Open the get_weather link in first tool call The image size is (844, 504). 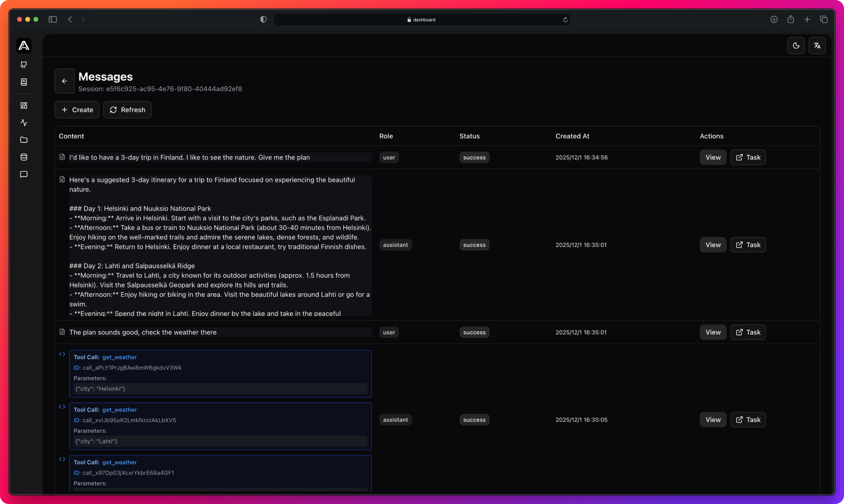tap(119, 357)
